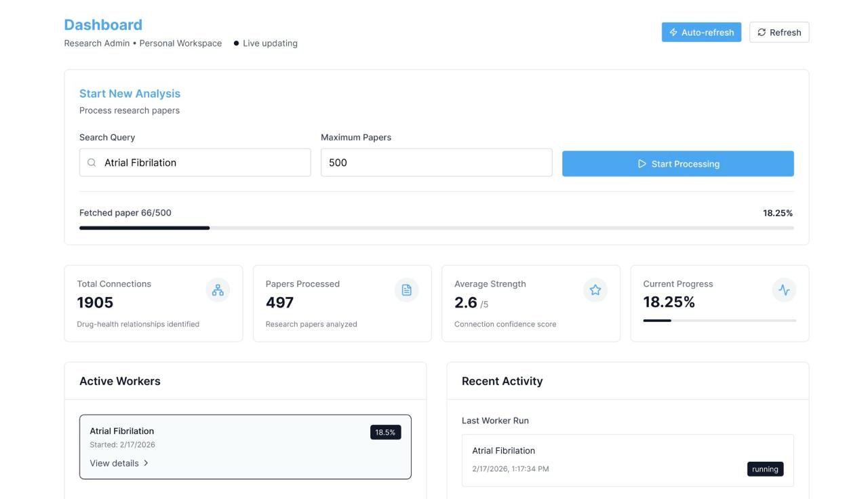This screenshot has height=499, width=868.
Task: Click the chevron next to View details
Action: [x=144, y=462]
